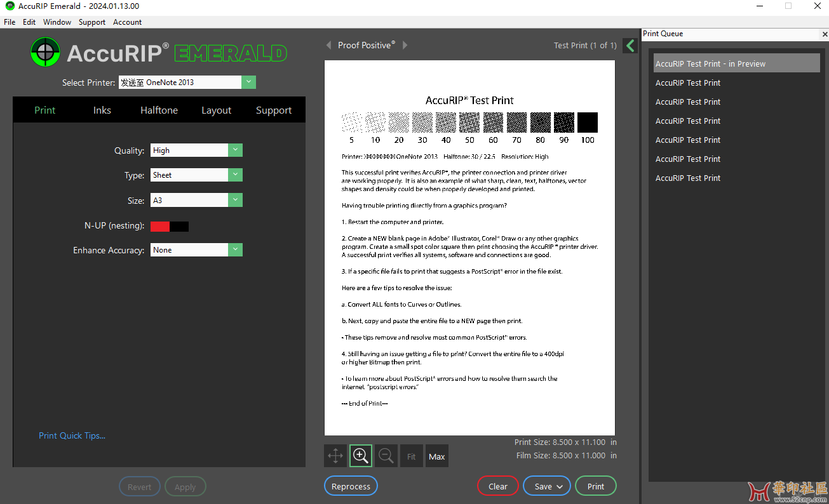Click the zoom out magnifier icon
Image resolution: width=829 pixels, height=504 pixels.
386,456
